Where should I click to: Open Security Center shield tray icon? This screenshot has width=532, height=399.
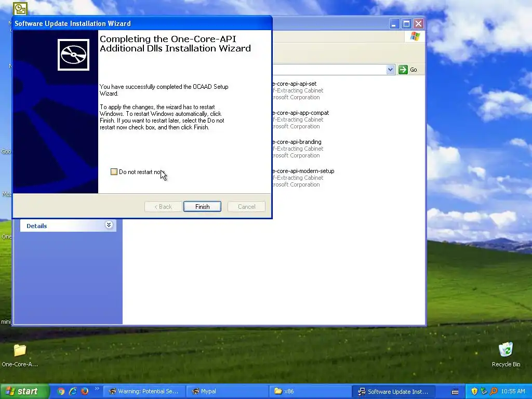474,391
